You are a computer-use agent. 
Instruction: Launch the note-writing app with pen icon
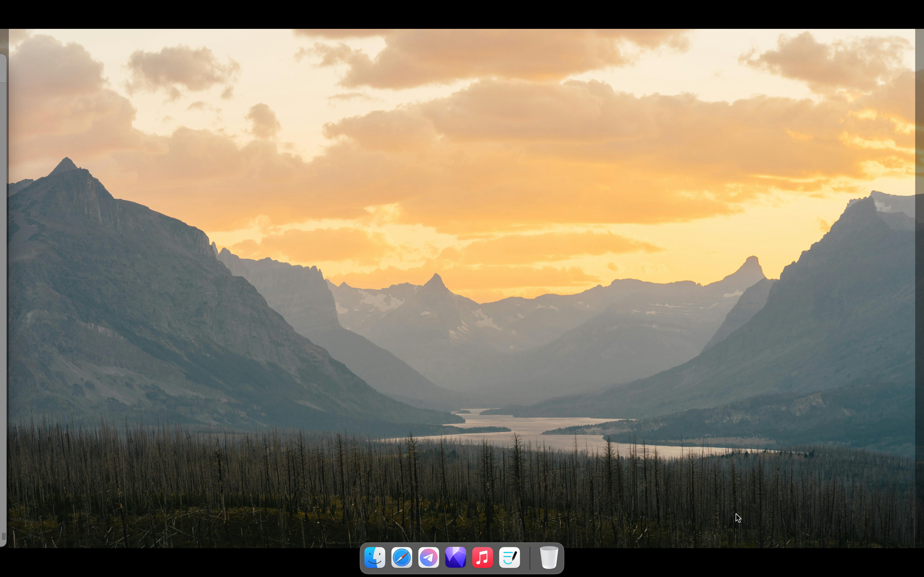tap(510, 557)
